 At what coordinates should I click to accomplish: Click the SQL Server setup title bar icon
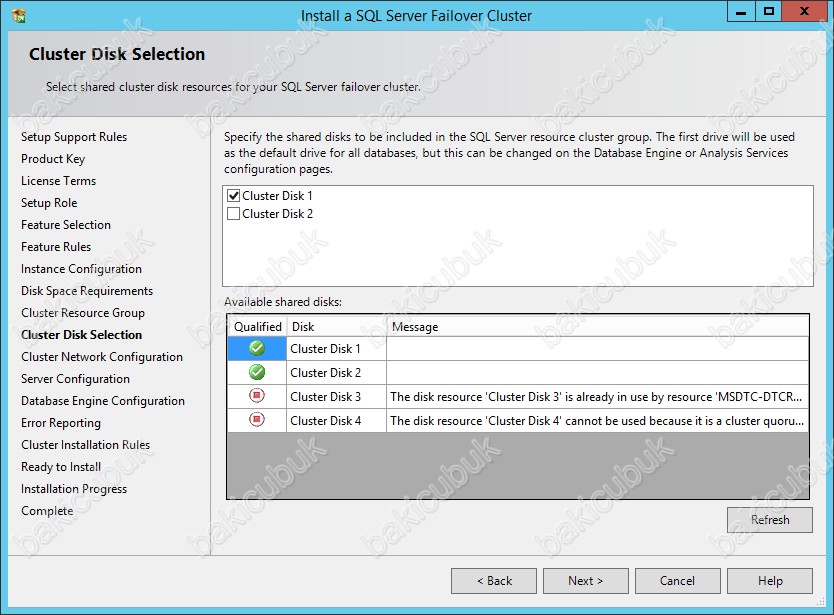click(19, 15)
